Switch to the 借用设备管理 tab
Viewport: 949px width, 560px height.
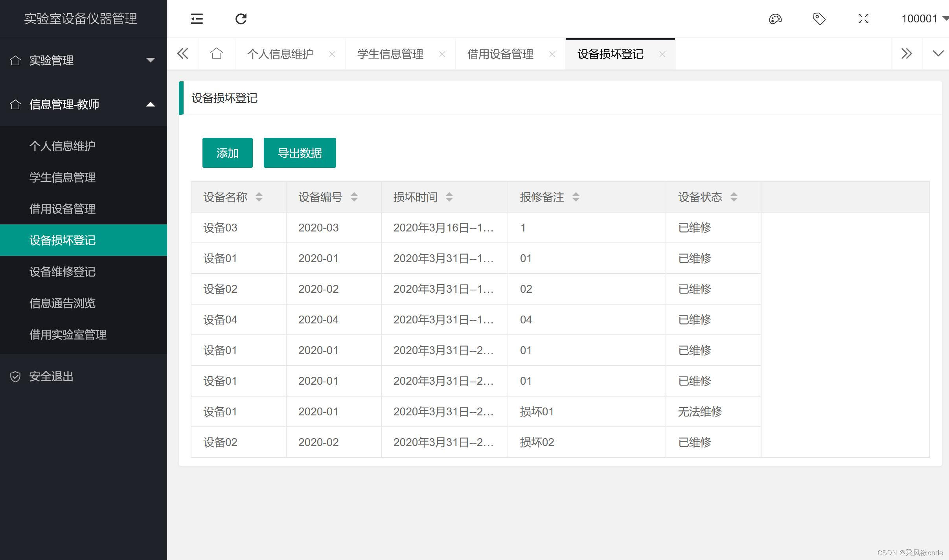tap(500, 54)
